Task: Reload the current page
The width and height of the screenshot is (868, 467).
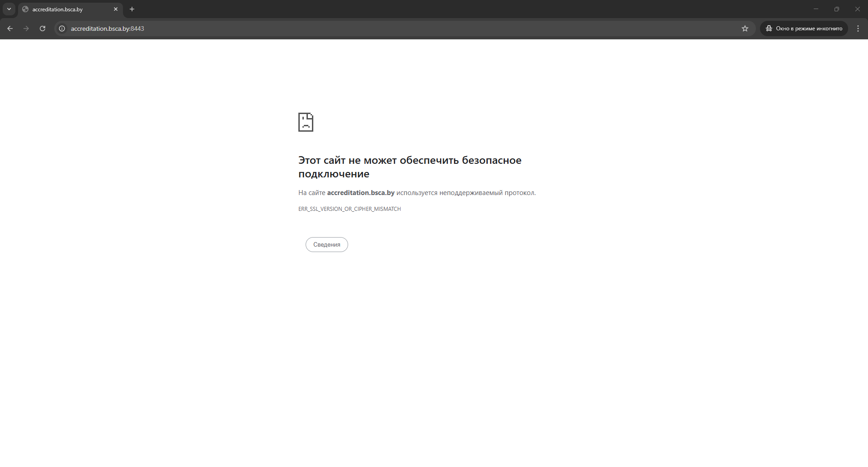Action: (x=42, y=29)
